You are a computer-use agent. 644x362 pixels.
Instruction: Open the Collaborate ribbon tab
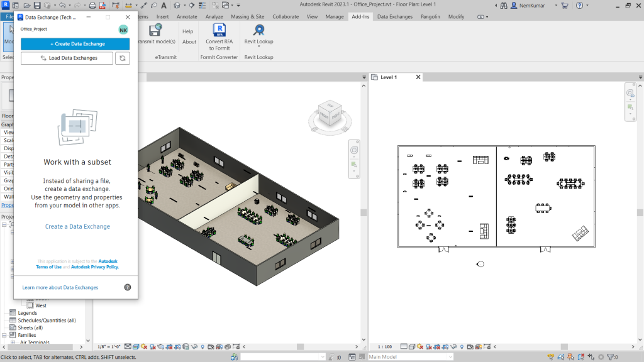click(286, 17)
